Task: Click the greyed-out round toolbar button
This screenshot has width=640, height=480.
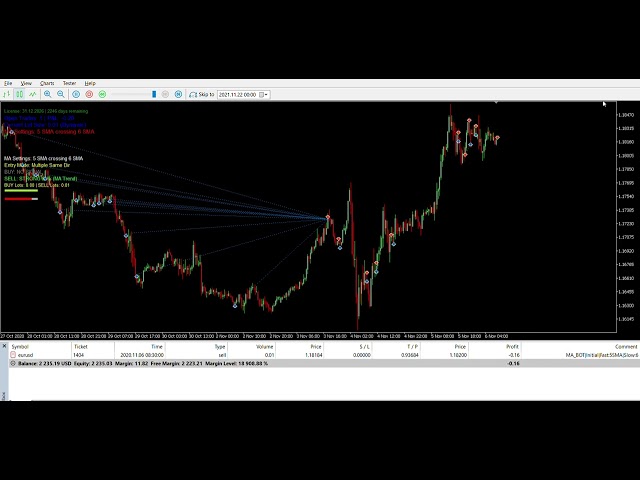Action: point(165,94)
